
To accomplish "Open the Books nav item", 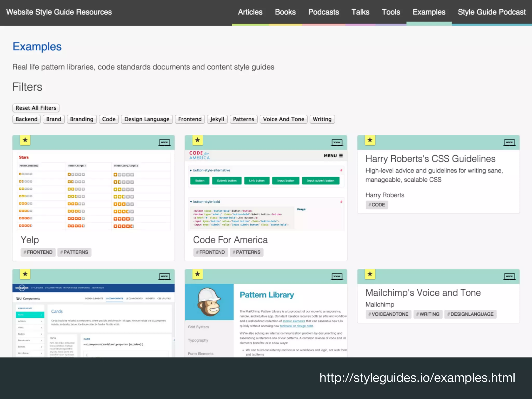I will [x=285, y=12].
